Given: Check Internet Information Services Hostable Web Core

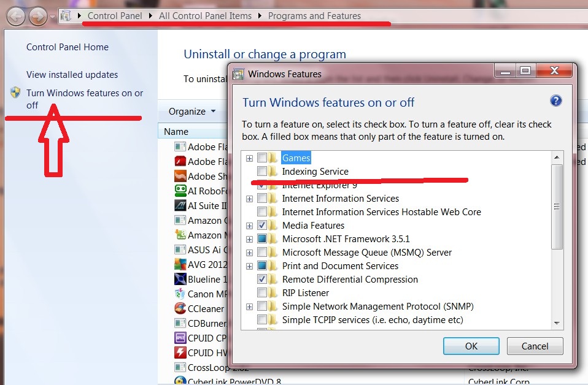Looking at the screenshot, I should point(262,212).
